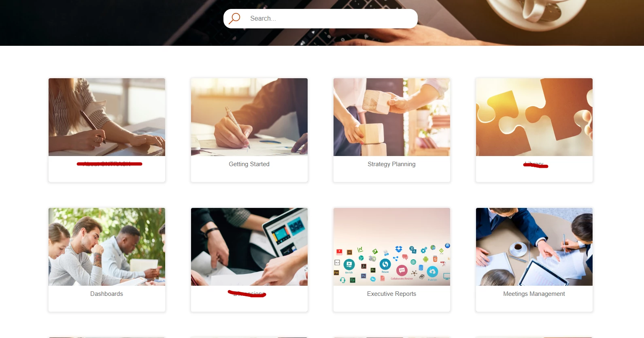Click the magnifying glass search icon

pyautogui.click(x=234, y=18)
